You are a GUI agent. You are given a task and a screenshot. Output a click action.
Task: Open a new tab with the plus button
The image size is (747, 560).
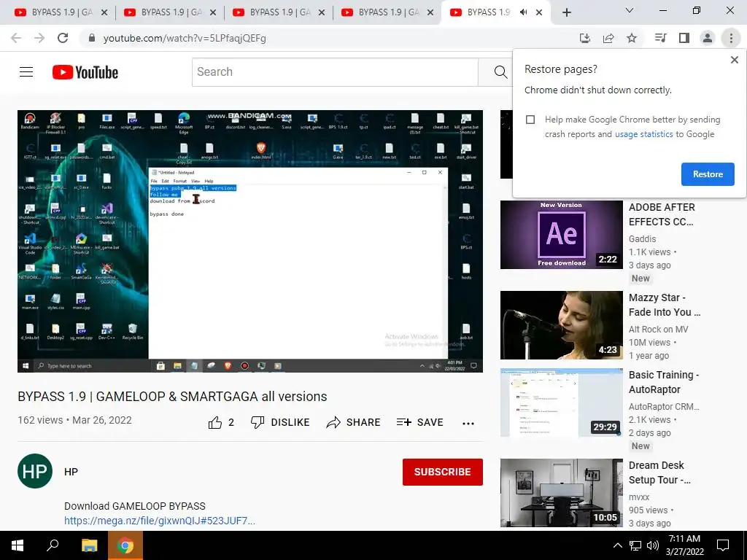pos(566,13)
